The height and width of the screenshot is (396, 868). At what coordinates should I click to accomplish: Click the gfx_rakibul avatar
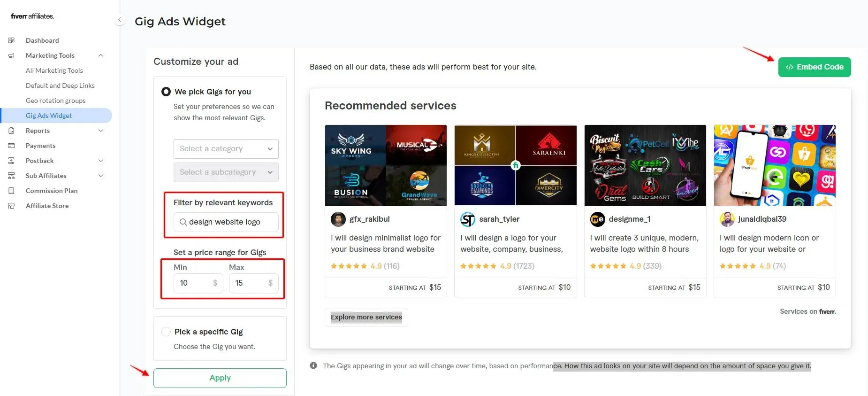coord(338,219)
